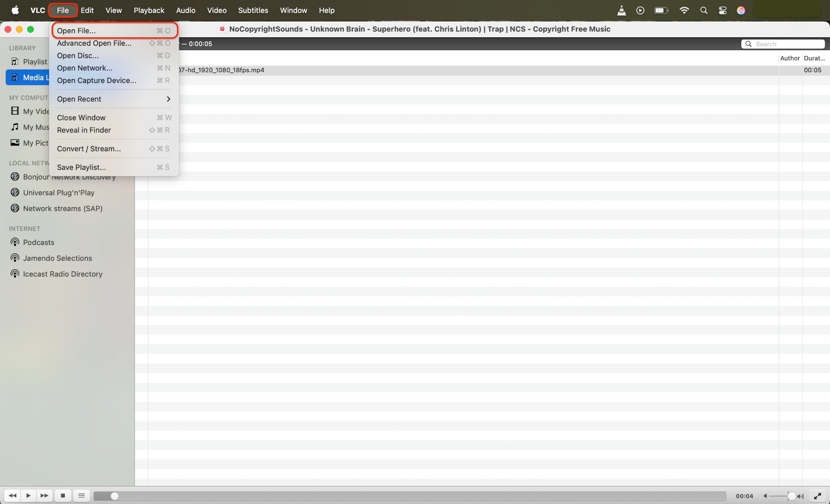Screen dimensions: 830x504
Task: Choose Open Network... from the menu
Action: (114, 68)
